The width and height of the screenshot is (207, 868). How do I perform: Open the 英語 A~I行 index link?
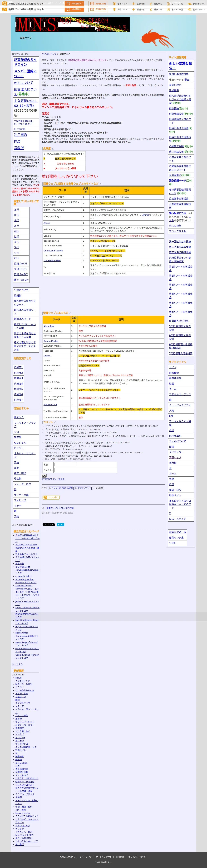[20, 264]
